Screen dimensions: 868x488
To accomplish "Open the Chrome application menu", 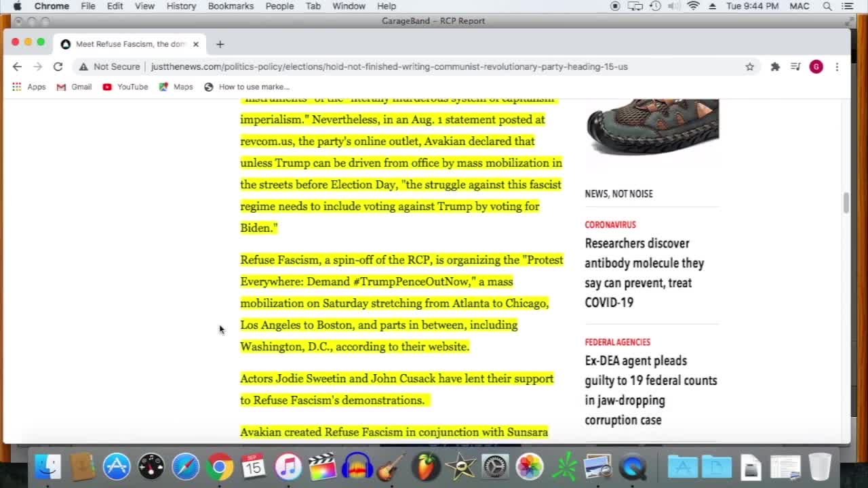I will tap(52, 6).
